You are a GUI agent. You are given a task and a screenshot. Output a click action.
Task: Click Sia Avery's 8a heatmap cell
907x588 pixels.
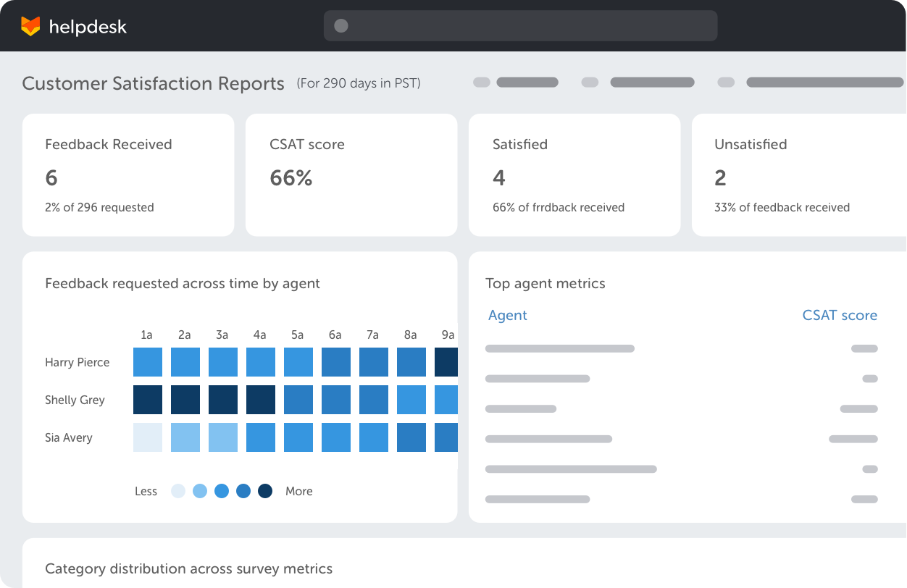pos(411,437)
